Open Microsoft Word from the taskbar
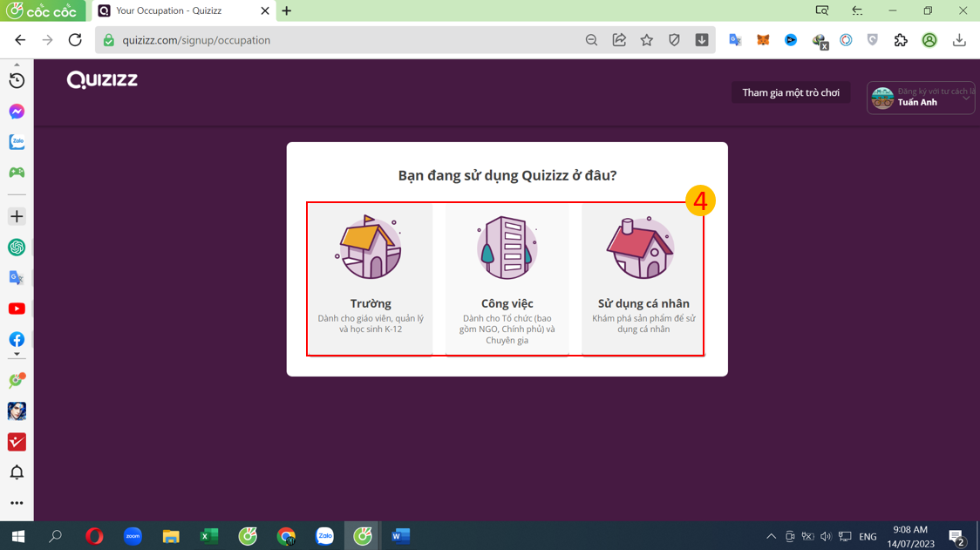980x550 pixels. (400, 536)
